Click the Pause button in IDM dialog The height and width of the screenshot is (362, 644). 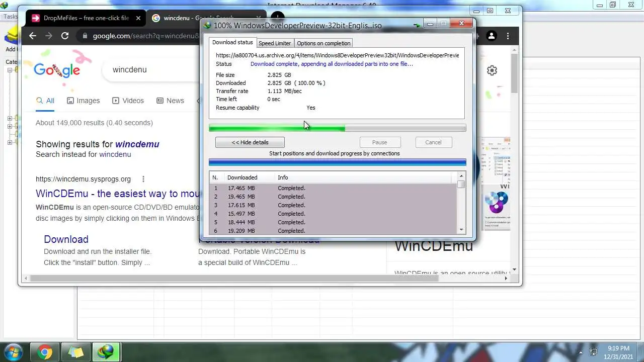coord(379,142)
